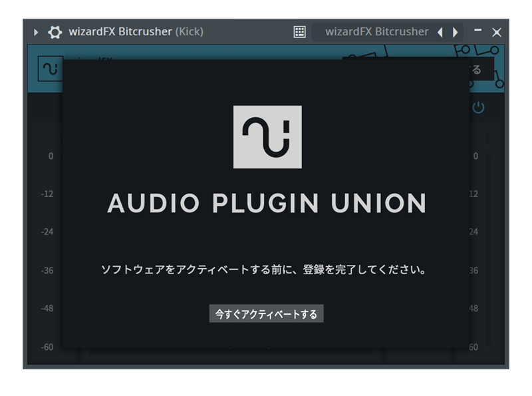Click the AUDIO PLUGIN UNION heading text
The height and width of the screenshot is (396, 532).
pos(267,204)
